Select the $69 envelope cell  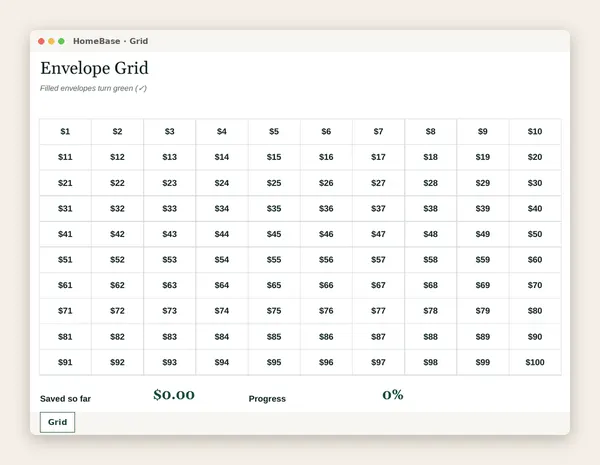click(x=483, y=286)
